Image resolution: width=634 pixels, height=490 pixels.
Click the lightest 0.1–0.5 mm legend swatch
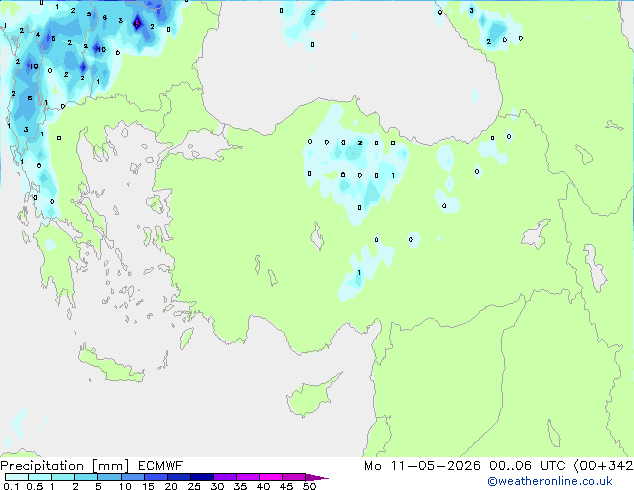[17, 477]
